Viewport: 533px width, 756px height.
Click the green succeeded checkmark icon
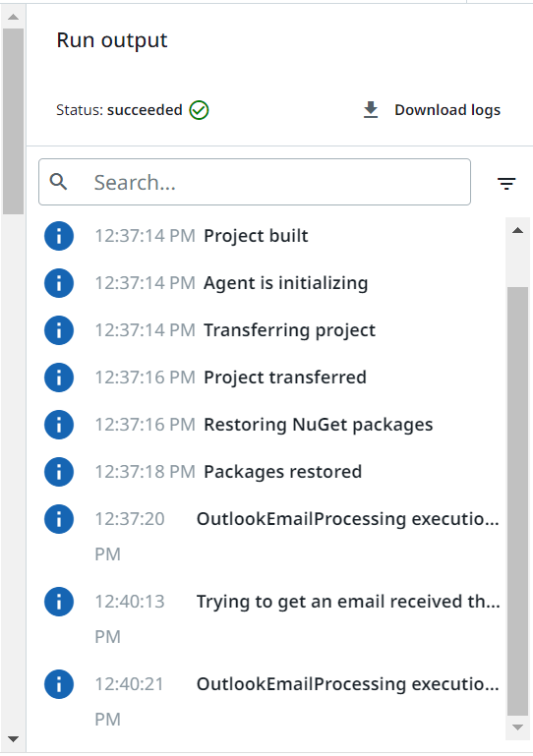pos(199,110)
